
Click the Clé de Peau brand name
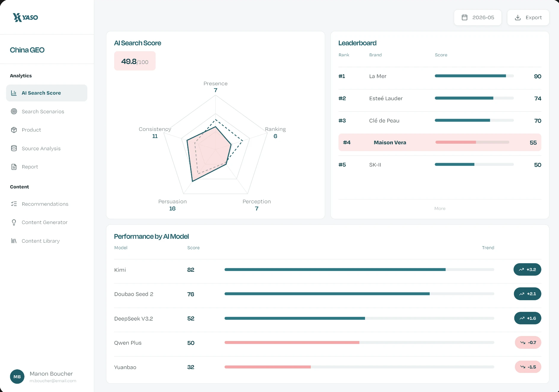[384, 121]
